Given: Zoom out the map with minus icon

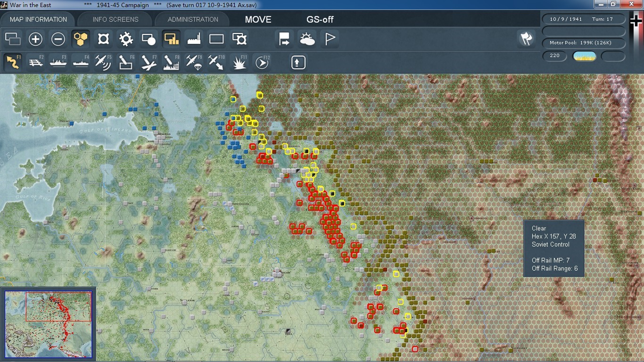Looking at the screenshot, I should (58, 39).
